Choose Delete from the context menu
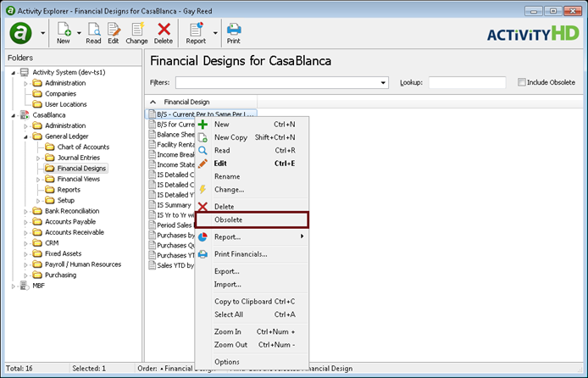 pos(252,207)
